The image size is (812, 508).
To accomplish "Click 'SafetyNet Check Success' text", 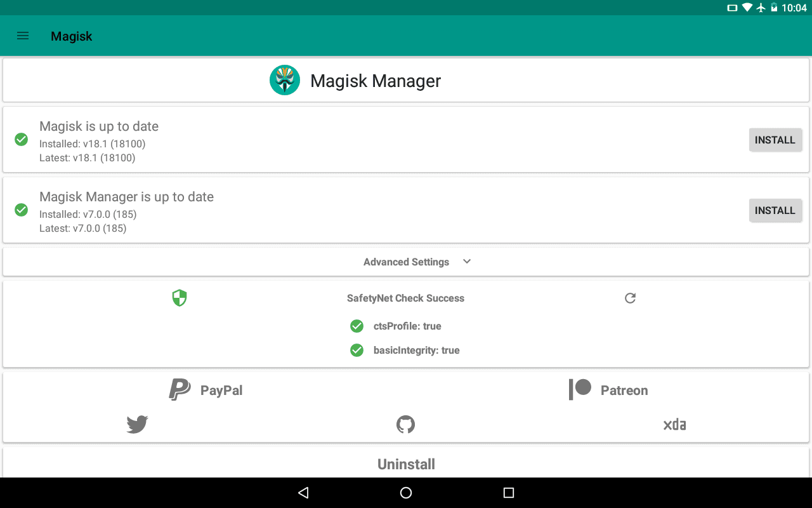I will click(406, 298).
